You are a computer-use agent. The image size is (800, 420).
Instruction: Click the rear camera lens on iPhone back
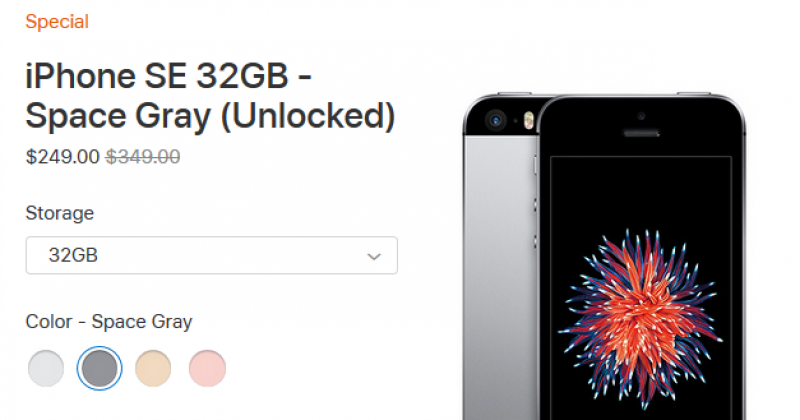(495, 120)
